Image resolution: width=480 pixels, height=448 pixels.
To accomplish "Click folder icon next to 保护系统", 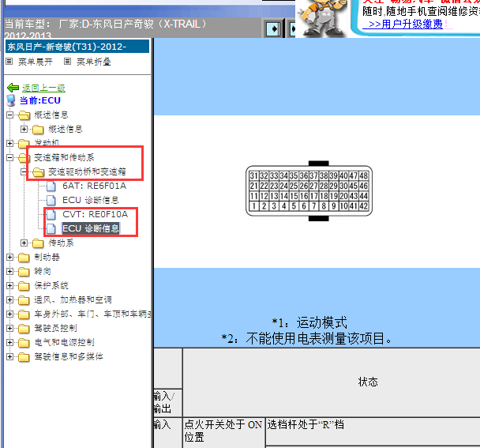I will [24, 285].
